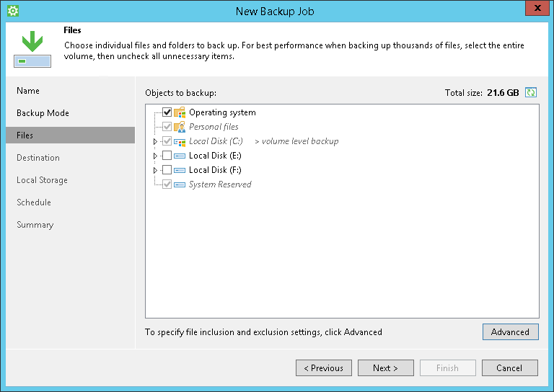Select the Personal files label
Viewport: 554px width, 392px height.
(x=214, y=127)
